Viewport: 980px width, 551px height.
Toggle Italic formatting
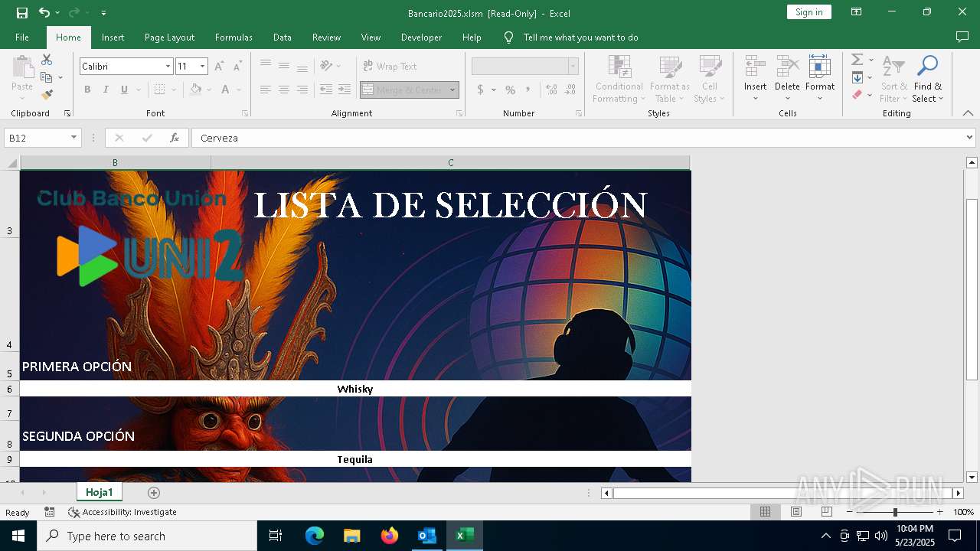[106, 90]
